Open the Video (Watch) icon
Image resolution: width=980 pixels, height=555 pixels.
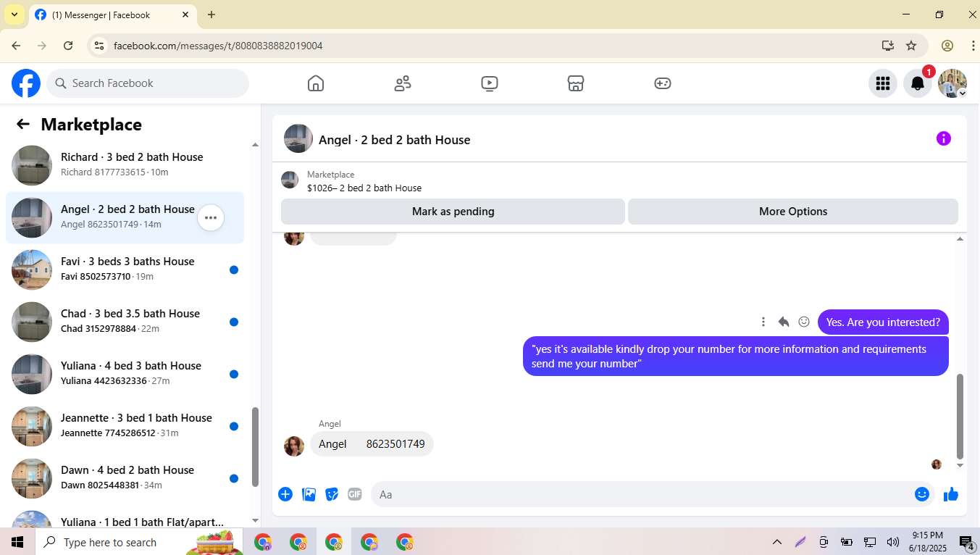(x=490, y=83)
